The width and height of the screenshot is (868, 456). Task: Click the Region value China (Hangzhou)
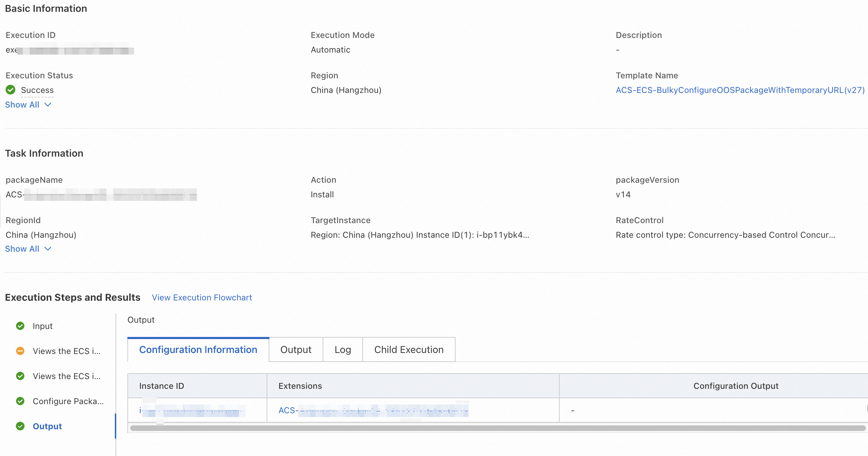coord(346,90)
